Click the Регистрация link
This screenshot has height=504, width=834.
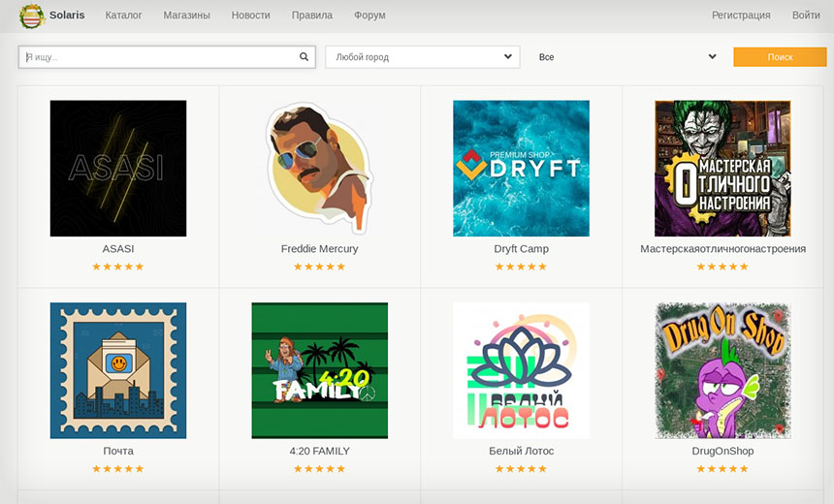pyautogui.click(x=741, y=16)
